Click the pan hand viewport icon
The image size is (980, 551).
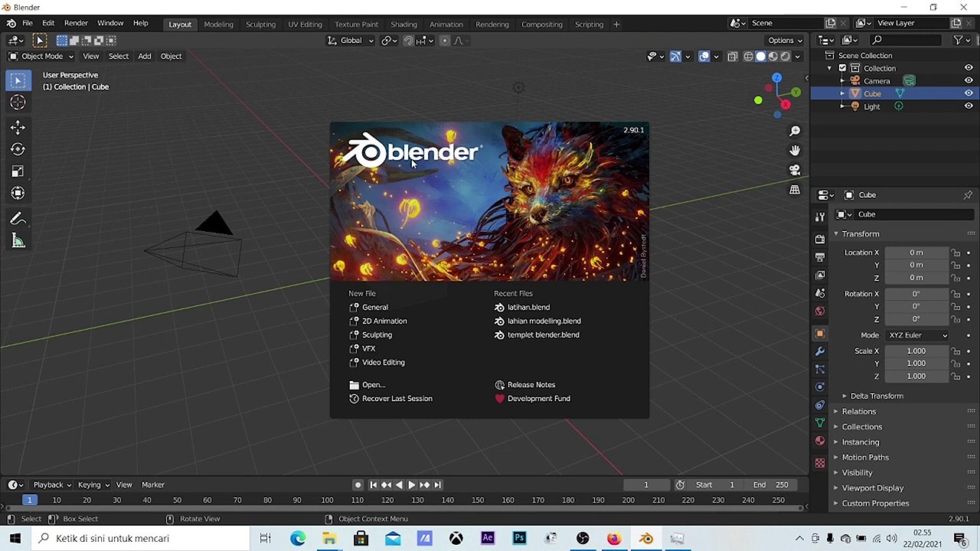coord(795,150)
